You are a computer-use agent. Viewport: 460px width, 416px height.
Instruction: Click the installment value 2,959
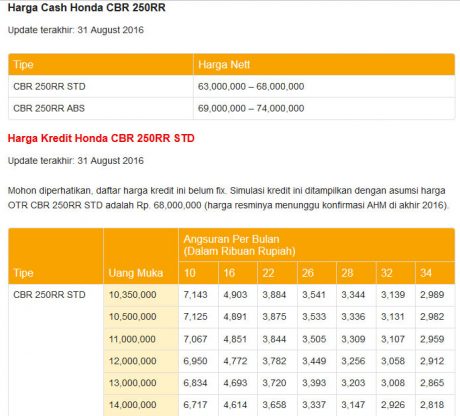click(x=432, y=339)
